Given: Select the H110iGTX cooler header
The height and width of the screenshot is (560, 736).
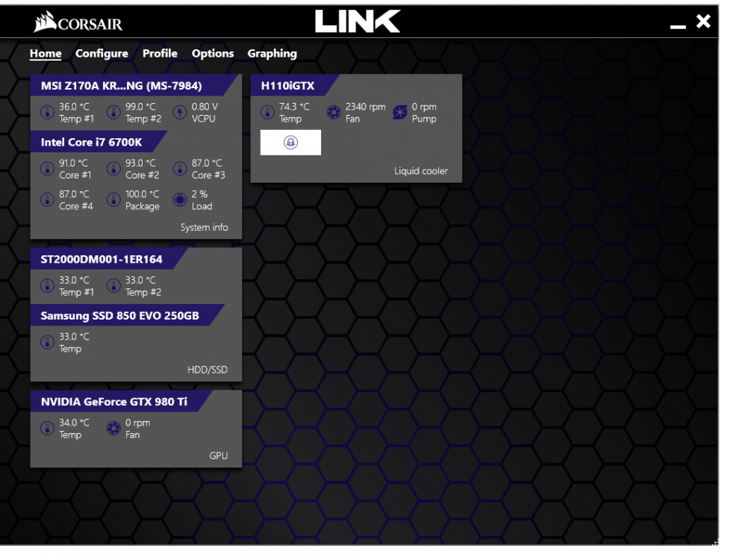Looking at the screenshot, I should 295,85.
